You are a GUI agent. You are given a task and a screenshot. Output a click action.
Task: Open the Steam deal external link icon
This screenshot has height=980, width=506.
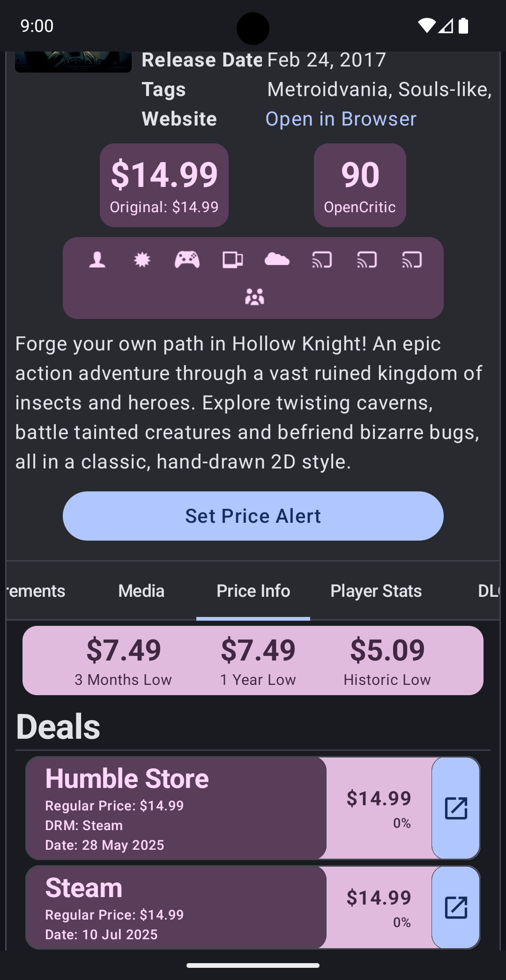click(456, 907)
